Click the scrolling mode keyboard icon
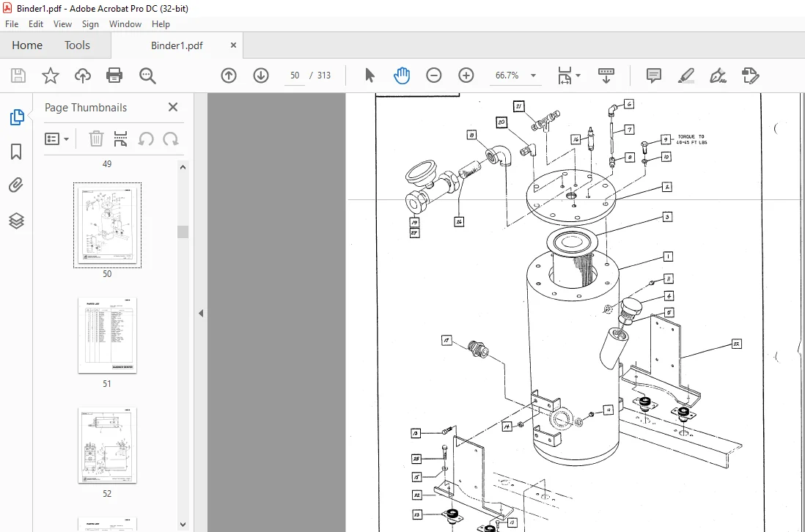This screenshot has height=532, width=805. click(x=606, y=75)
